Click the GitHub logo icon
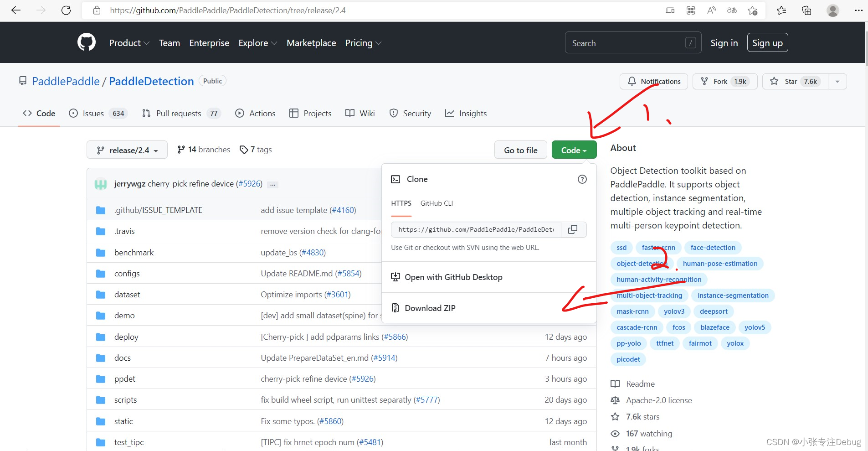868x451 pixels. (87, 42)
